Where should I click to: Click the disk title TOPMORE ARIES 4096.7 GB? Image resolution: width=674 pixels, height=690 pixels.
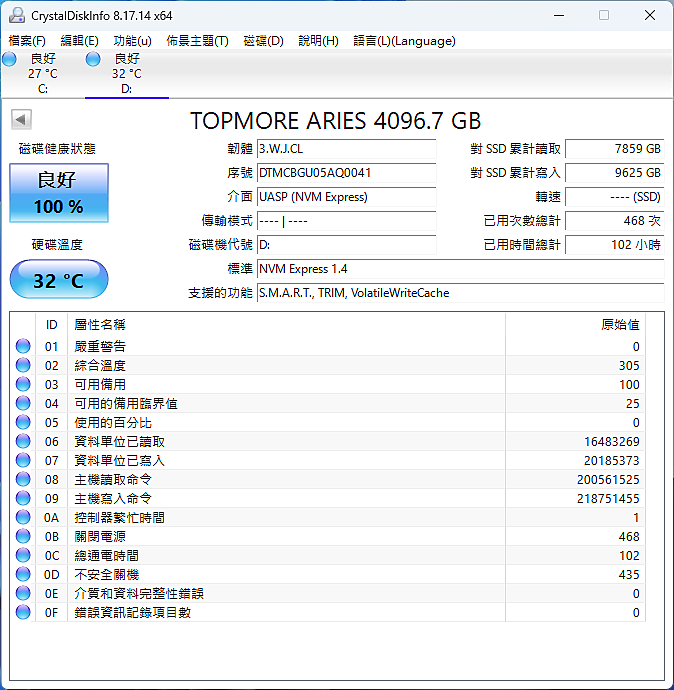(336, 121)
